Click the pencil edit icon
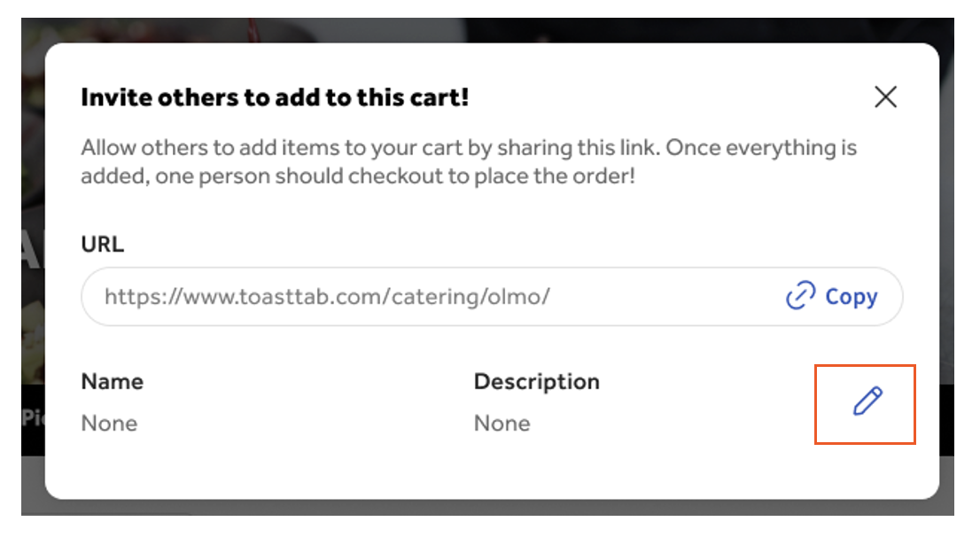Screen dimensions: 980x537 tap(867, 402)
